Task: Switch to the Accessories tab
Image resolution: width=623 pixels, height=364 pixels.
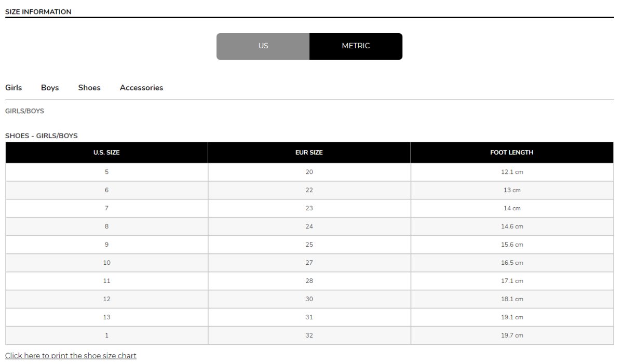Action: click(x=141, y=88)
